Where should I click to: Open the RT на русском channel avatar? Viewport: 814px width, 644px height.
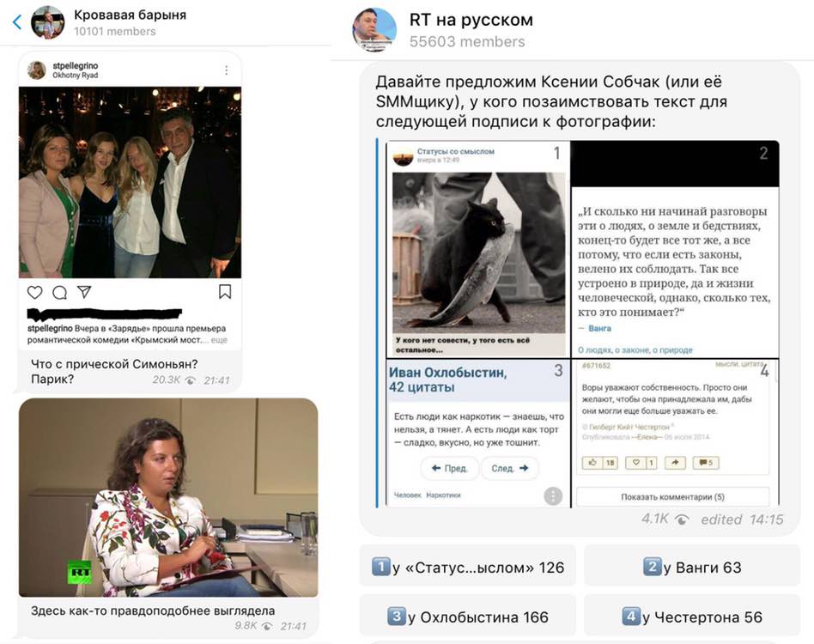374,29
